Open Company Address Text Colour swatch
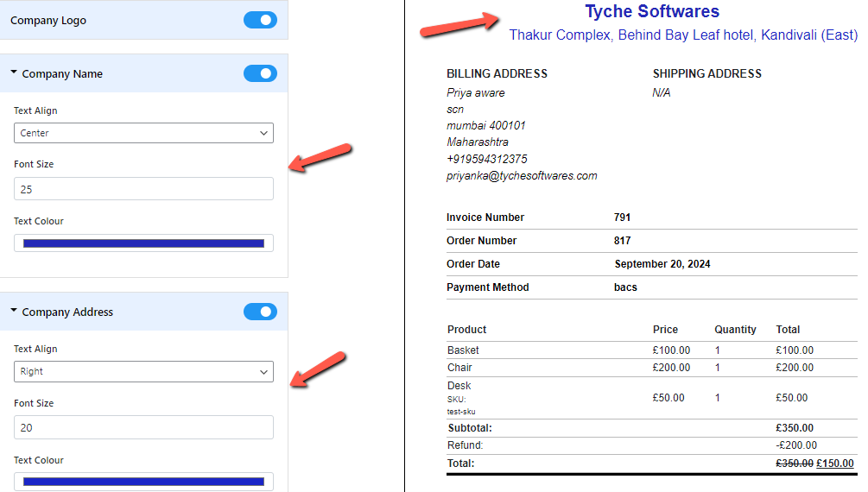The width and height of the screenshot is (868, 492). coord(143,482)
